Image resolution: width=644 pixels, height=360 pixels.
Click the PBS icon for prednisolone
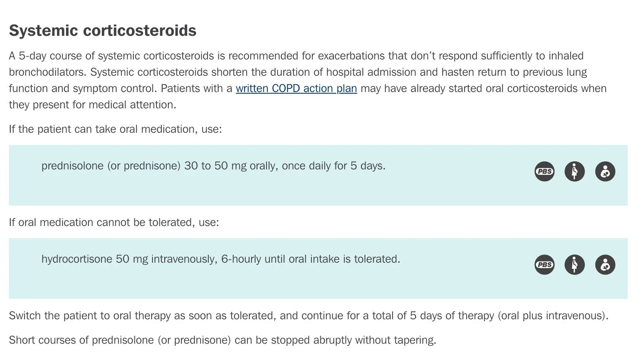pos(544,171)
